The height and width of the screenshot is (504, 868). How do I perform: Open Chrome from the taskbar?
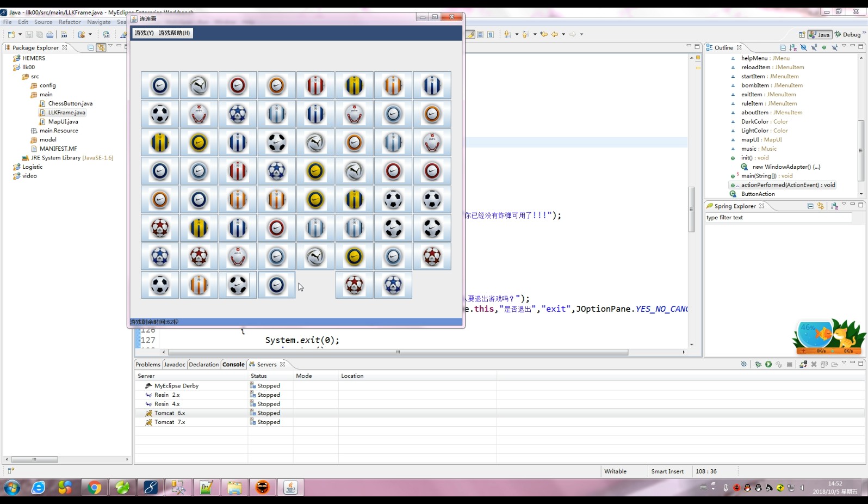(95, 488)
